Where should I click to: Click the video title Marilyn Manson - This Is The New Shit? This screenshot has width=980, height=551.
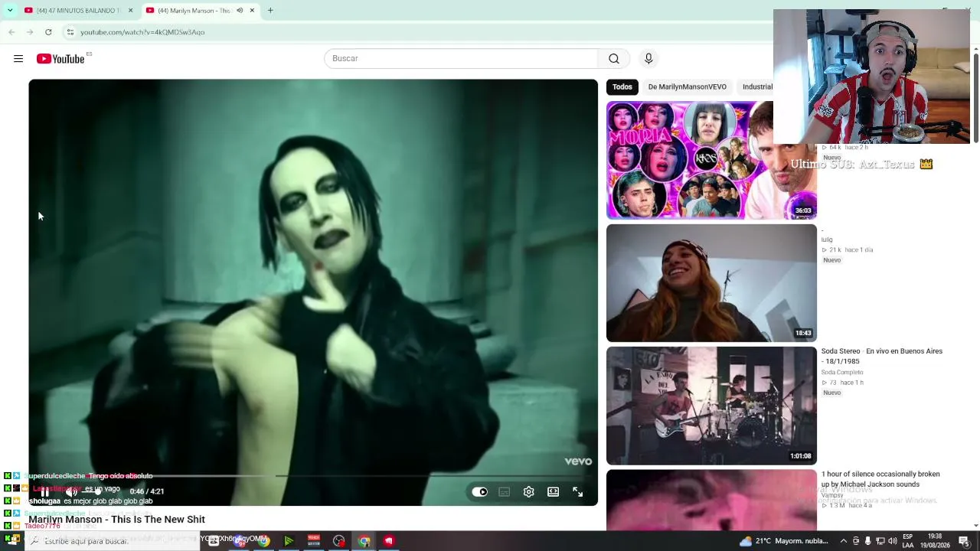coord(116,520)
